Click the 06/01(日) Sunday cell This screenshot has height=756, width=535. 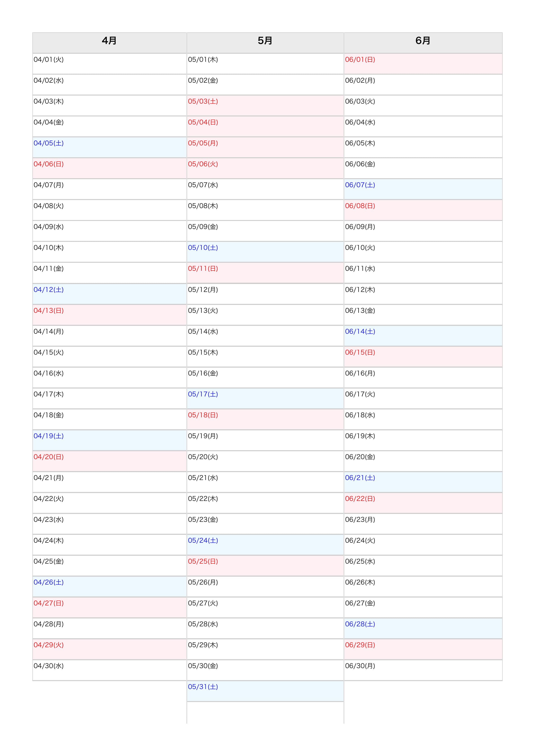coord(423,64)
